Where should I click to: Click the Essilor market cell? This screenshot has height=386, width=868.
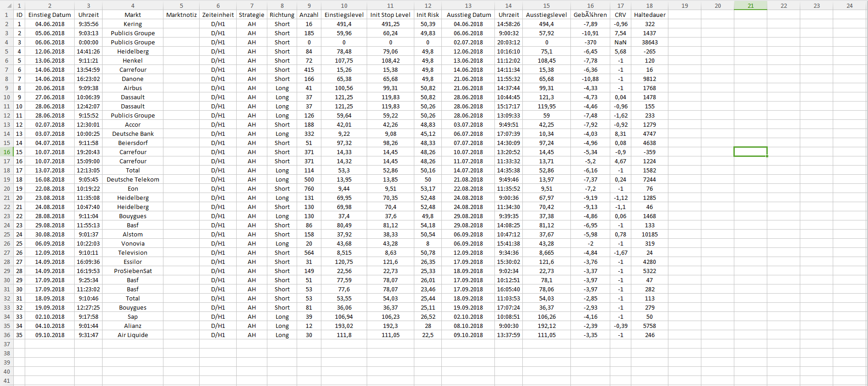(133, 262)
